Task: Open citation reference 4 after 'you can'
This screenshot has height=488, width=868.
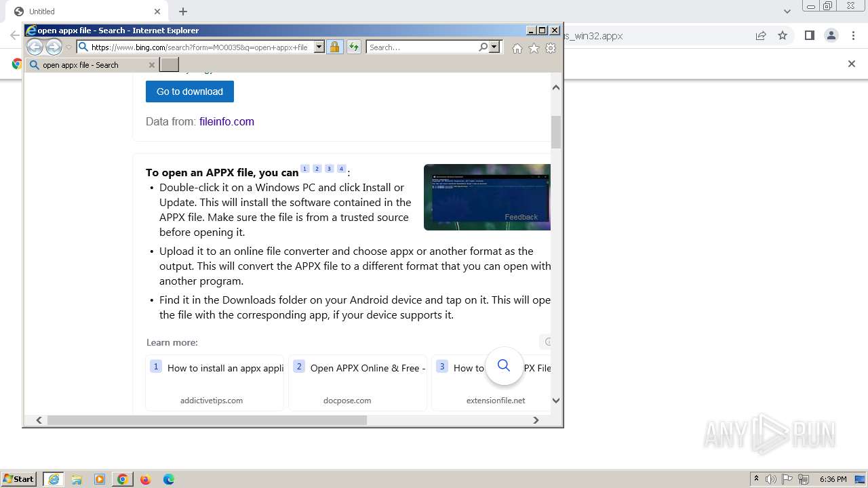Action: pos(341,169)
